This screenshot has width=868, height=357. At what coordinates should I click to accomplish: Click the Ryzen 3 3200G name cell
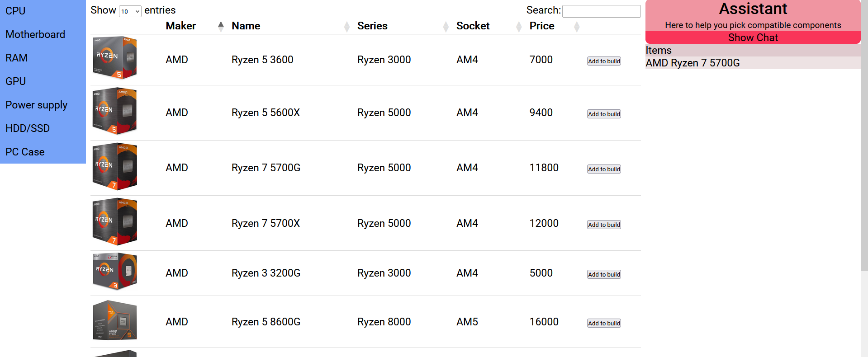[266, 273]
